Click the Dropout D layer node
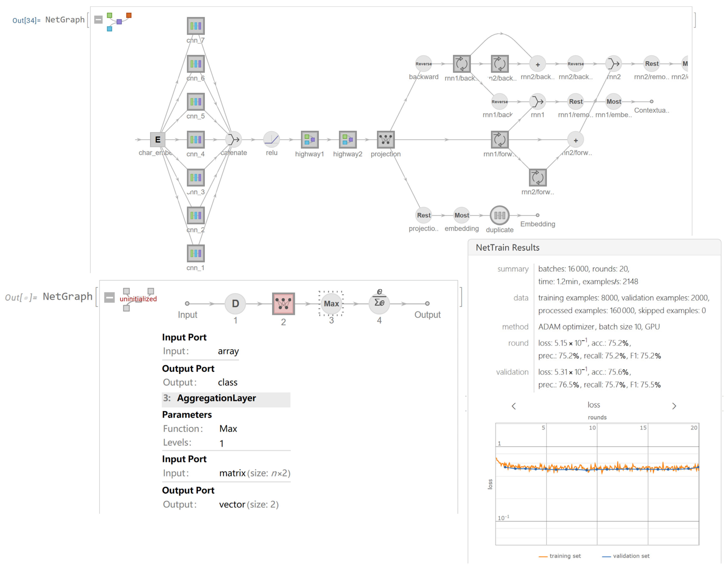 point(235,303)
